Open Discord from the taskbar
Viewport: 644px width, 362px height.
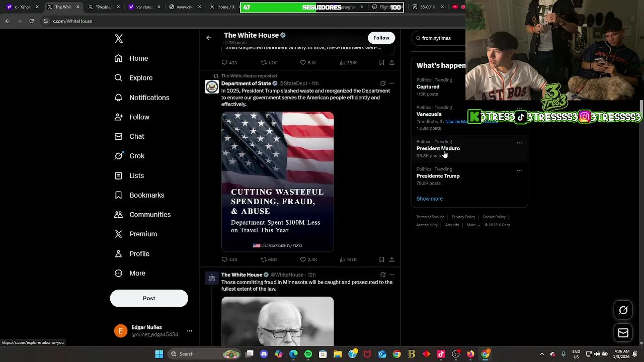[x=264, y=354]
